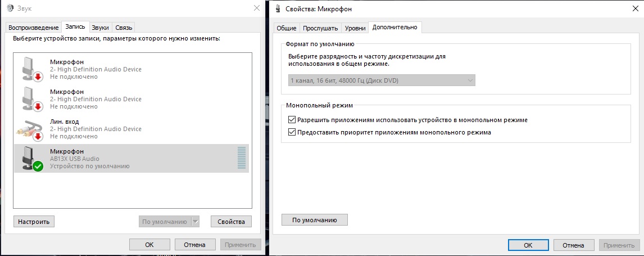Restore defaults with По умолчанию in properties
Screen dimensions: 644x256
coord(315,220)
